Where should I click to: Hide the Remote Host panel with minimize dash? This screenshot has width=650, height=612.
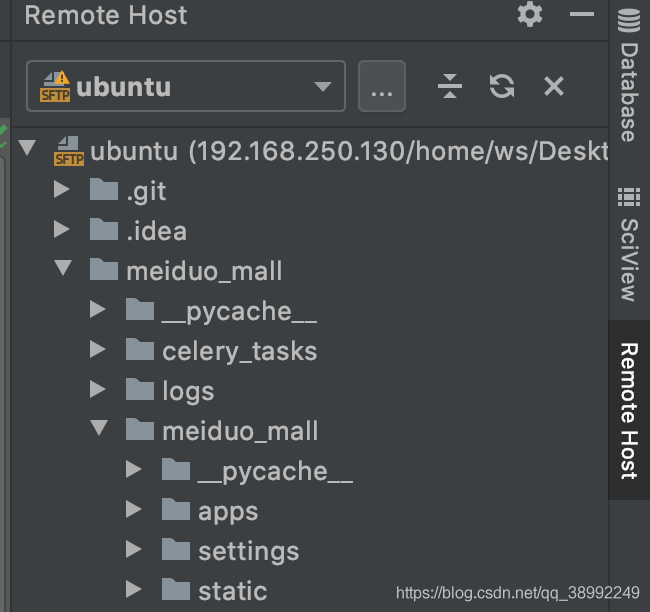click(582, 15)
